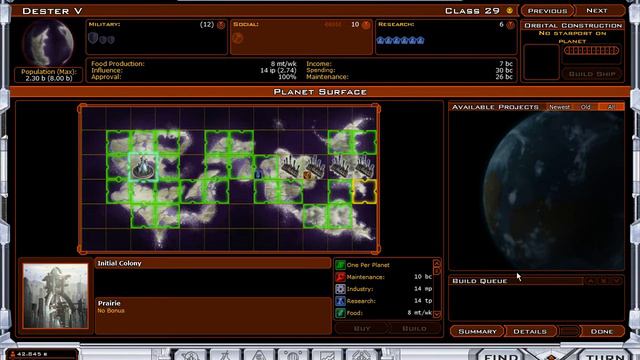Click the Initial Colony building thumbnail
This screenshot has height=360, width=640.
click(x=56, y=296)
